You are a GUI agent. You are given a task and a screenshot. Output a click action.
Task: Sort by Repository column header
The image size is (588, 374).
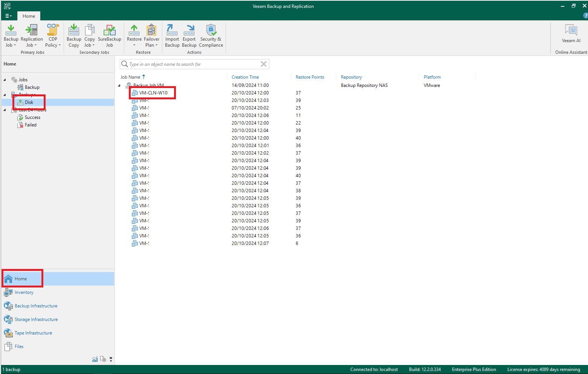(x=351, y=77)
